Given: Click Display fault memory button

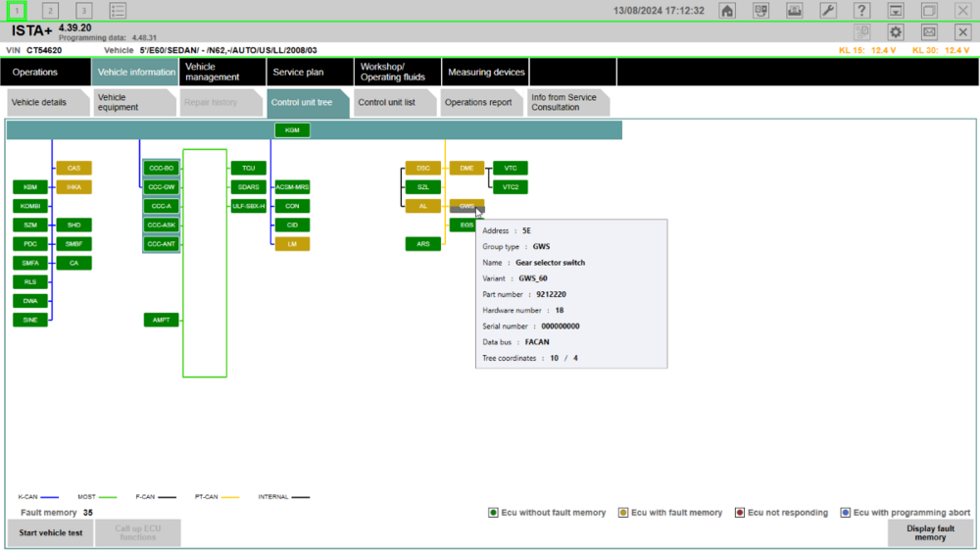Looking at the screenshot, I should 930,533.
